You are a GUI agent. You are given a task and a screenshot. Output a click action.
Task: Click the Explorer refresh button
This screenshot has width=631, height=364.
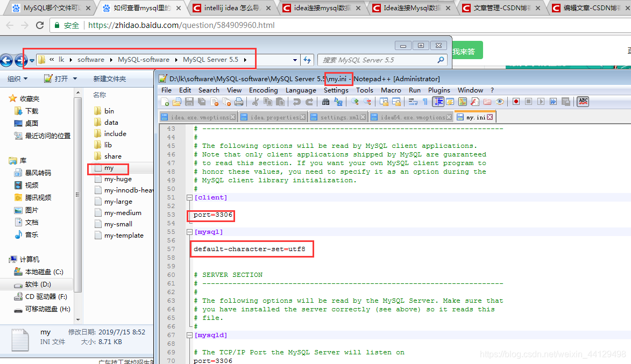click(307, 60)
